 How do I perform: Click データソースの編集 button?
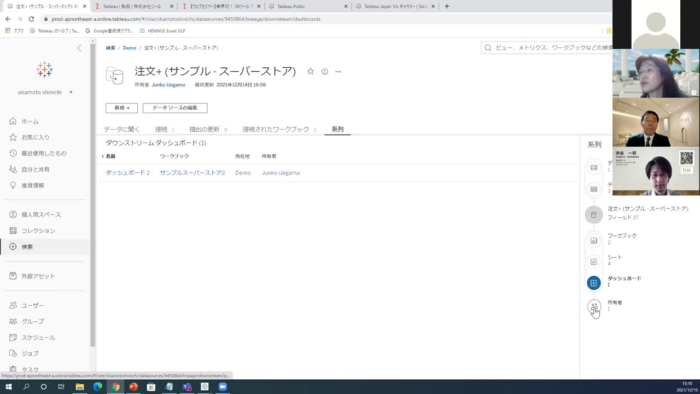tap(175, 108)
